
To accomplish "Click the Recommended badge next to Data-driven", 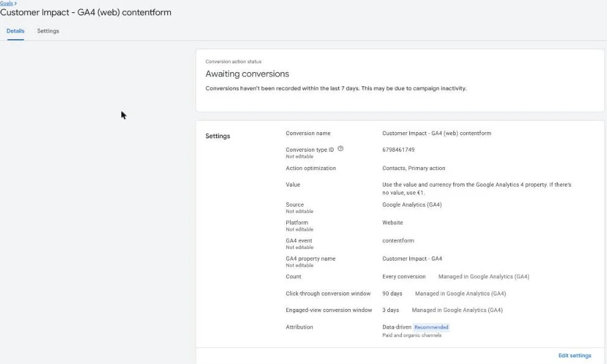I will pyautogui.click(x=431, y=327).
